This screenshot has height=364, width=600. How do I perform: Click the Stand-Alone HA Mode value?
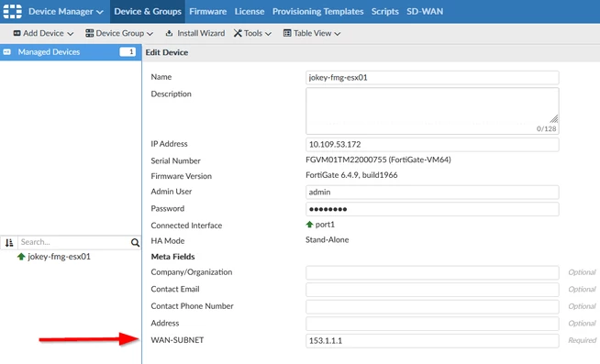click(328, 240)
